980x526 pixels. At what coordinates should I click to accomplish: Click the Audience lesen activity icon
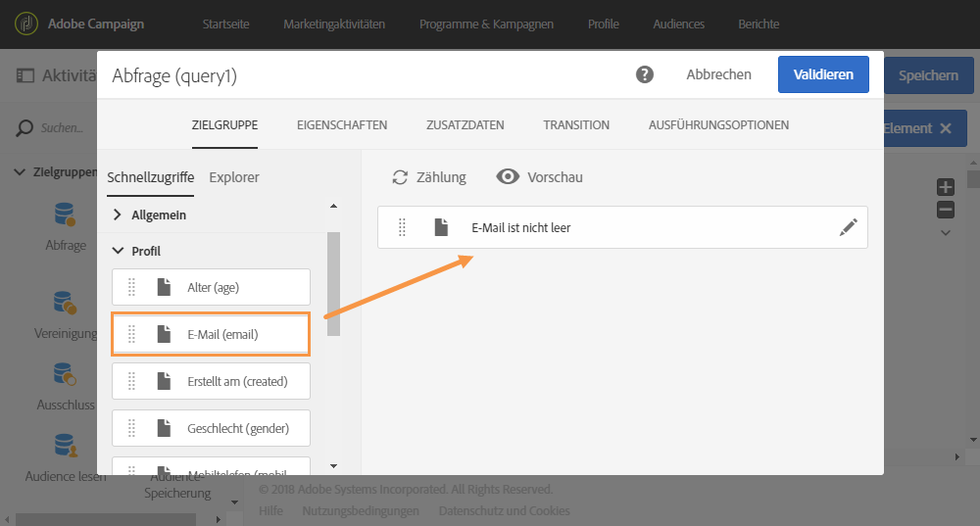point(65,446)
